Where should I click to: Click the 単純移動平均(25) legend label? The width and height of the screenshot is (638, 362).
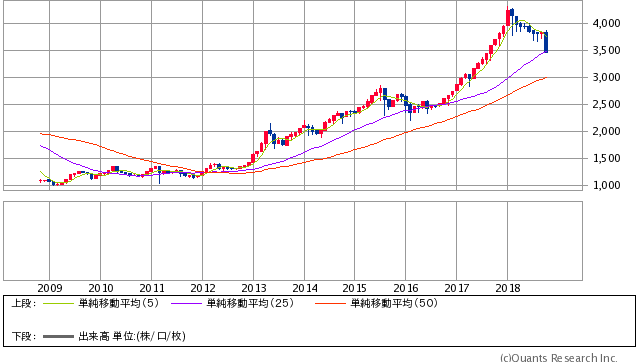click(x=250, y=303)
